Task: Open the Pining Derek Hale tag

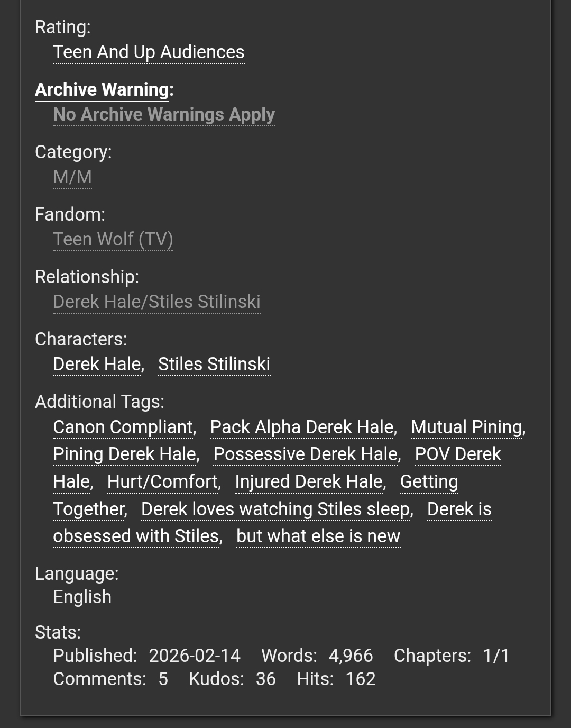Action: click(125, 454)
